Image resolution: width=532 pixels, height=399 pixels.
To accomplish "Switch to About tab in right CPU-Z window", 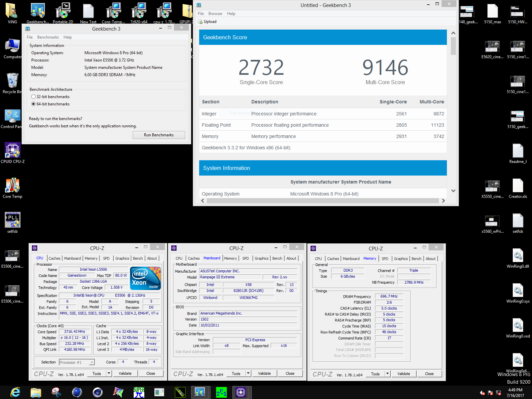I will [431, 259].
